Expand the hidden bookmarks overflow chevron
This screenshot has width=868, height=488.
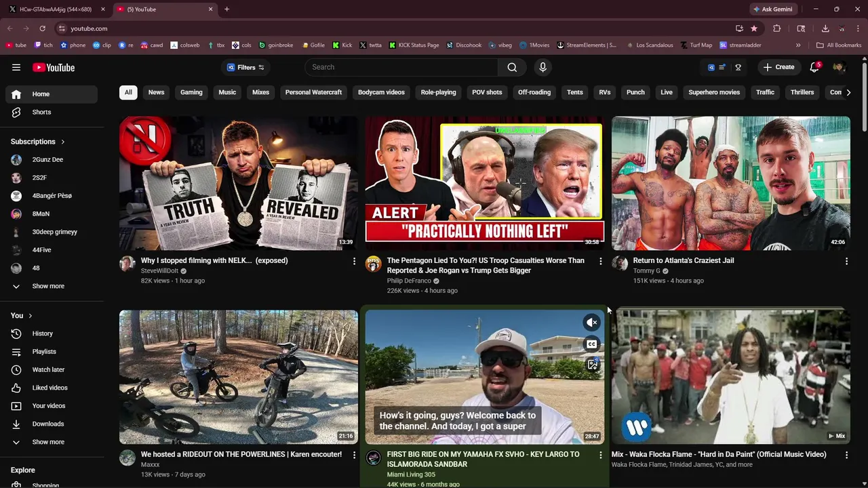(798, 45)
